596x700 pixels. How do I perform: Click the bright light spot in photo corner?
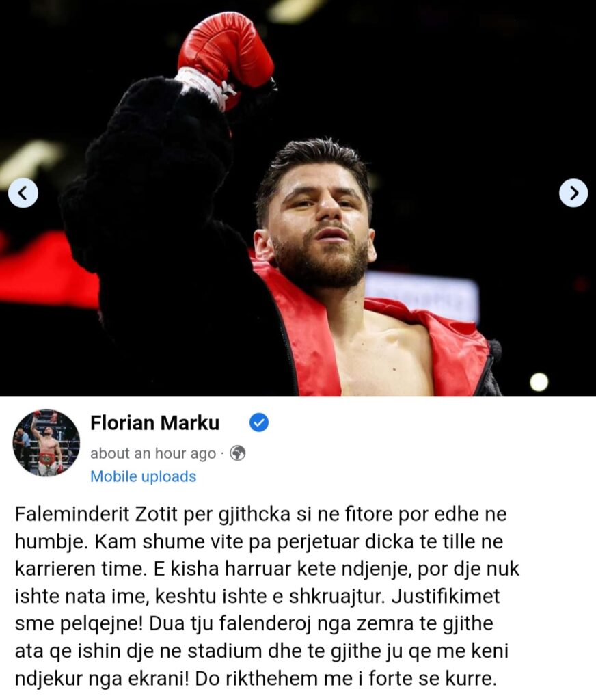pyautogui.click(x=539, y=382)
